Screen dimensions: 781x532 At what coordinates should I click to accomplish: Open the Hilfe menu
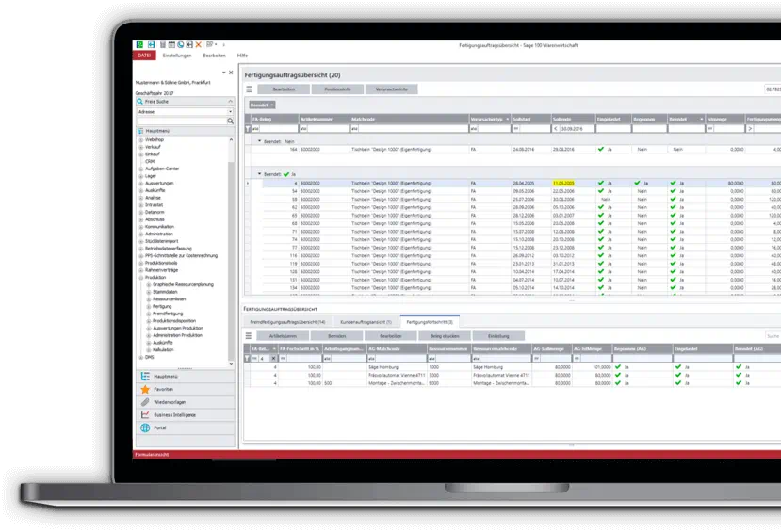pyautogui.click(x=242, y=56)
